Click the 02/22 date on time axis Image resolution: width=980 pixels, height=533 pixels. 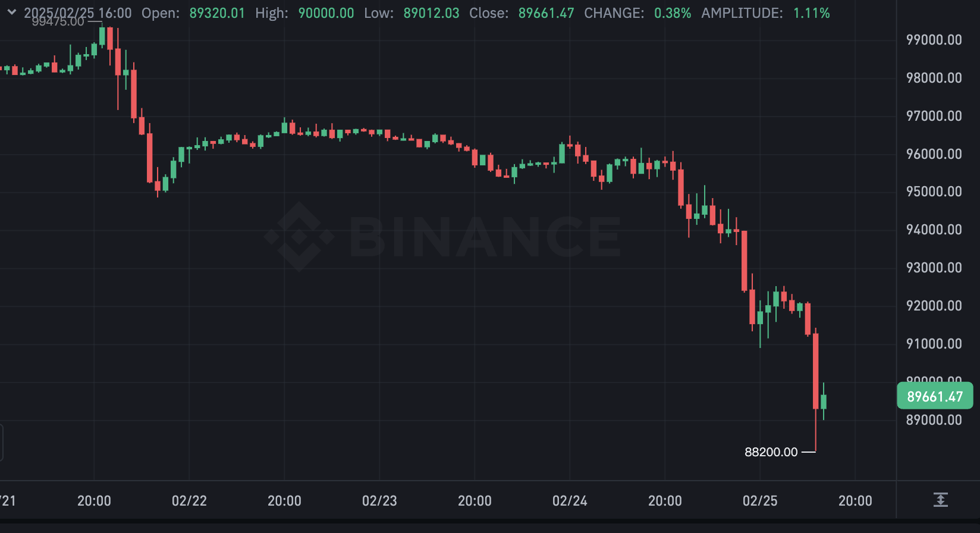coord(189,501)
